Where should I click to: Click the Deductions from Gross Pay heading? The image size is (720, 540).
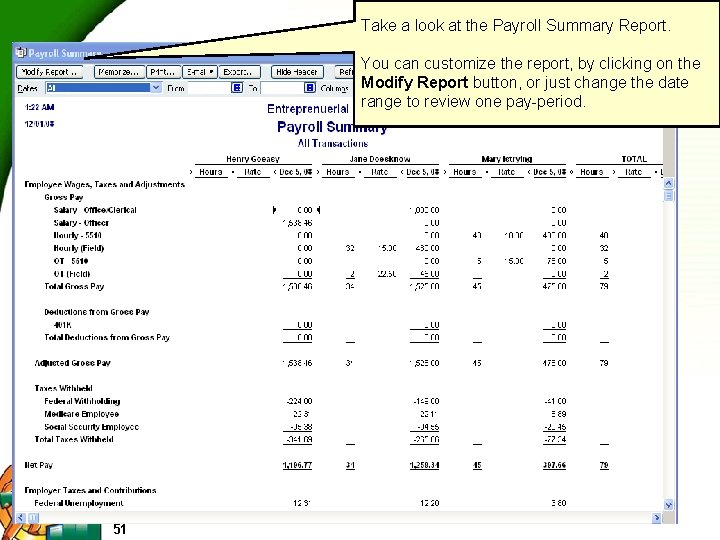pos(97,312)
